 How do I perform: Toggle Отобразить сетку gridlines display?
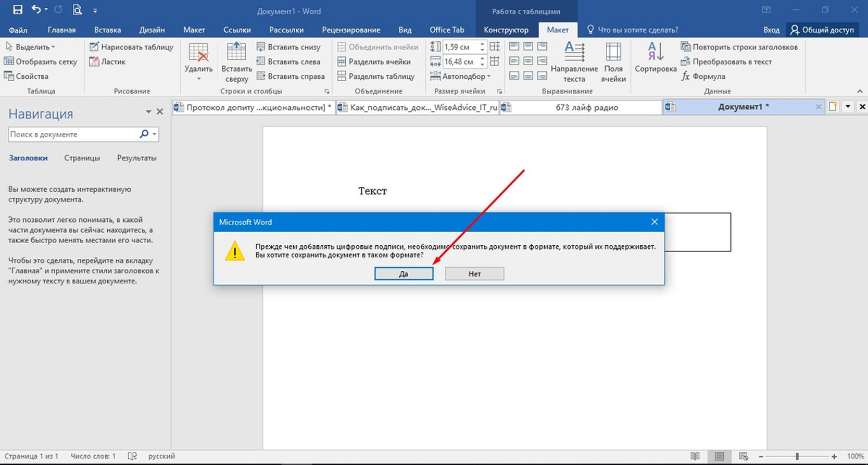(41, 61)
